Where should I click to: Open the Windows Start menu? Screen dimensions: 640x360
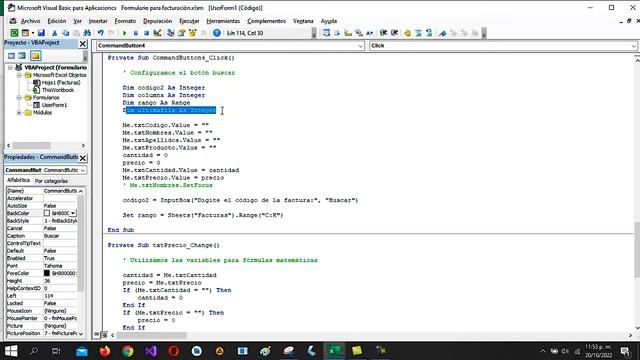point(11,351)
